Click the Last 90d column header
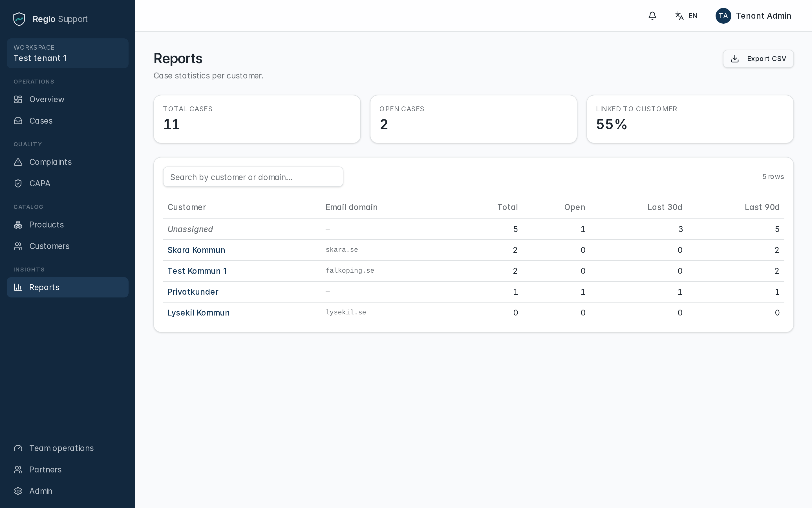The image size is (812, 508). pyautogui.click(x=762, y=207)
